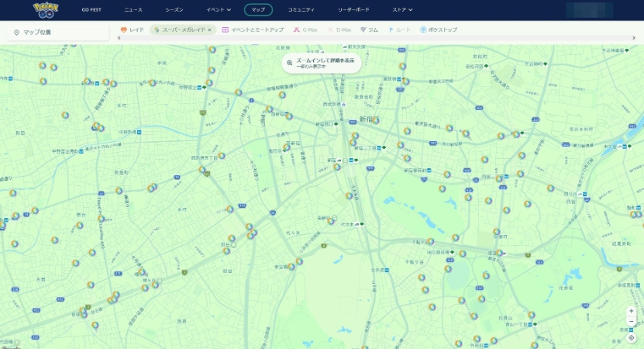The image size is (644, 349).
Task: Toggle the レイド filter chip
Action: (132, 29)
